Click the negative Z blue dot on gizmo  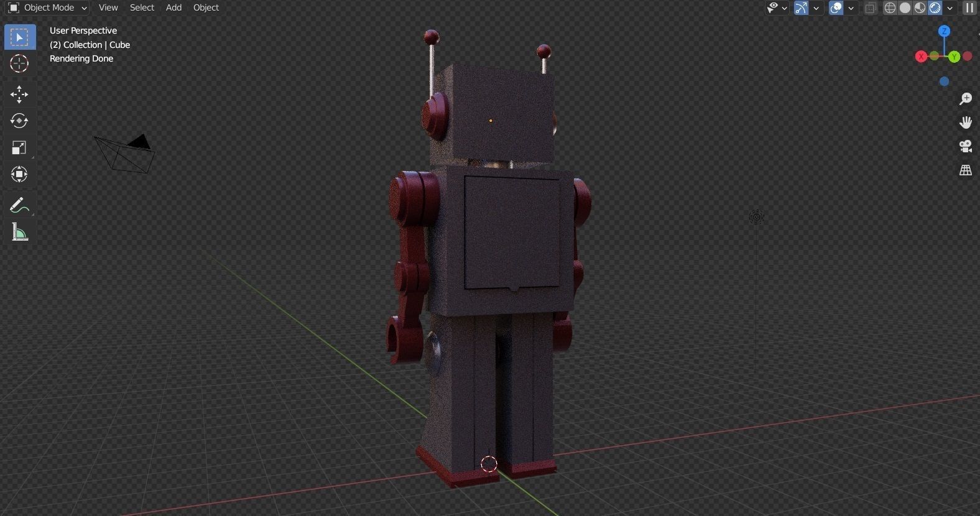coord(945,81)
